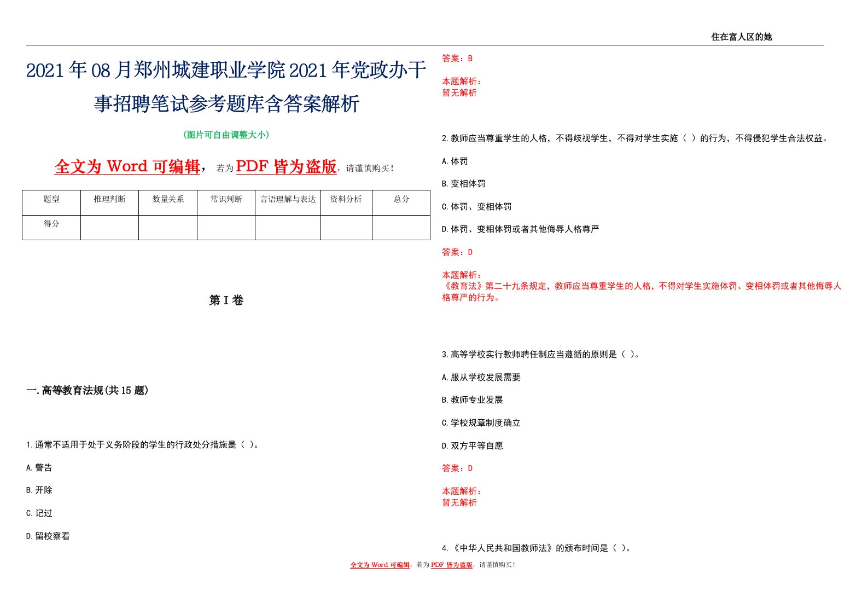Click question 4 about '《中华人民共和国教师法》'
868x614 pixels.
coord(537,548)
